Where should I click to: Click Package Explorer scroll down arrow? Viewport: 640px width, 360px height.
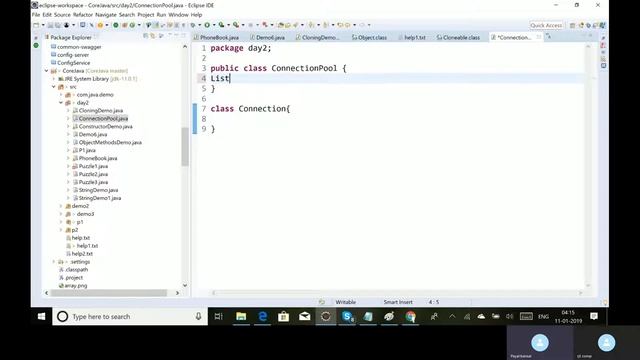coord(185,286)
